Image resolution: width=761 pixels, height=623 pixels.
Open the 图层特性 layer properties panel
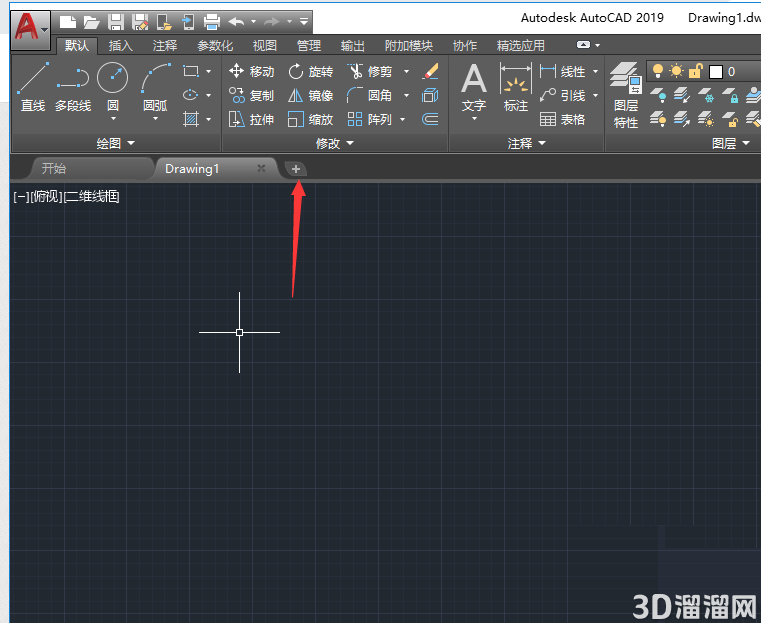coord(626,96)
